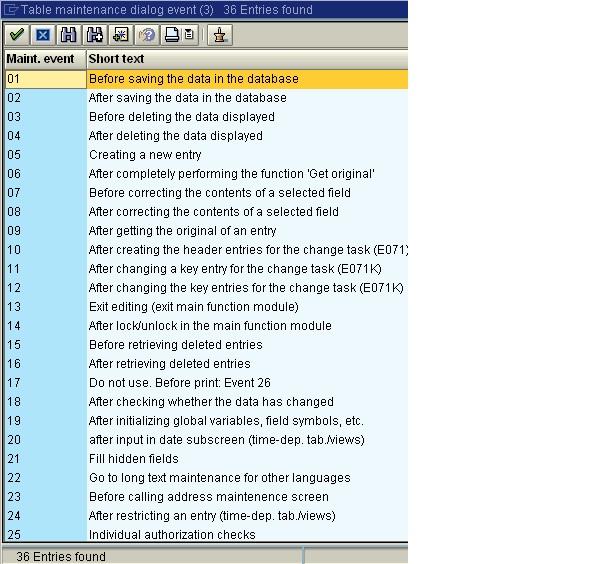Select 'Before correcting the contents of a selected field'
The width and height of the screenshot is (600, 564).
click(x=248, y=193)
